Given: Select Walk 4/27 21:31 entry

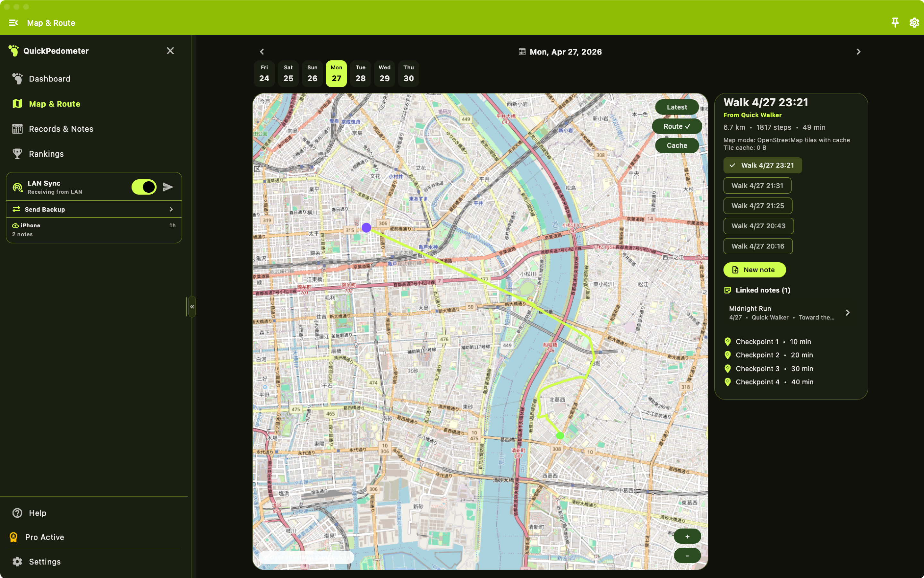Looking at the screenshot, I should click(757, 185).
